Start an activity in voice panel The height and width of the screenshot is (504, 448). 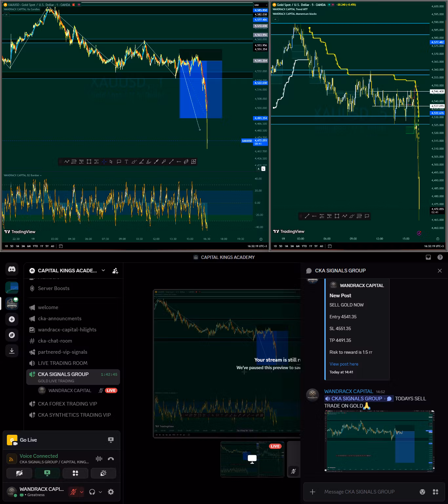point(75,473)
